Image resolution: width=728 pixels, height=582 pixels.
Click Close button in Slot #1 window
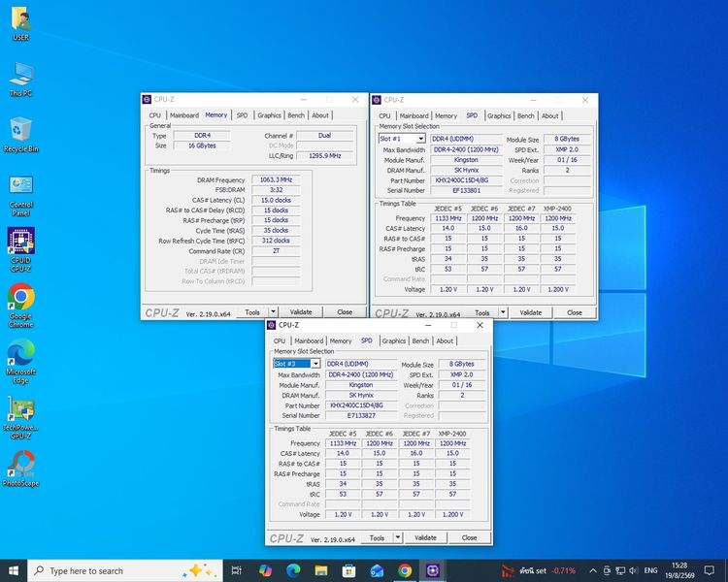[575, 312]
